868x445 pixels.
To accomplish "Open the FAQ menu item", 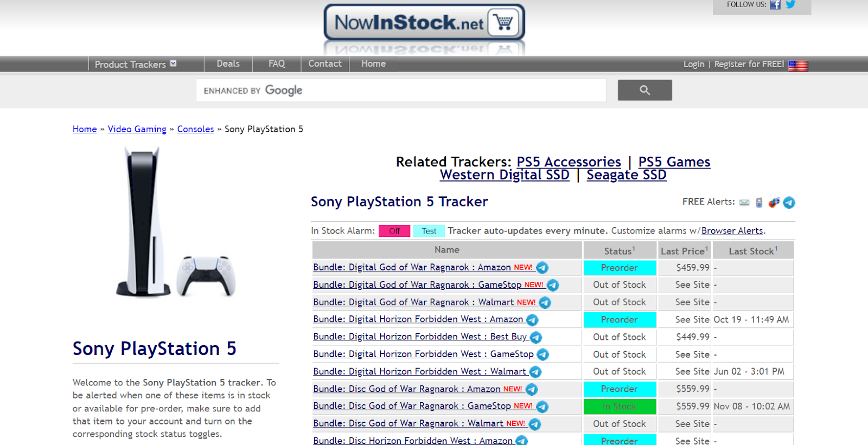I will point(277,63).
